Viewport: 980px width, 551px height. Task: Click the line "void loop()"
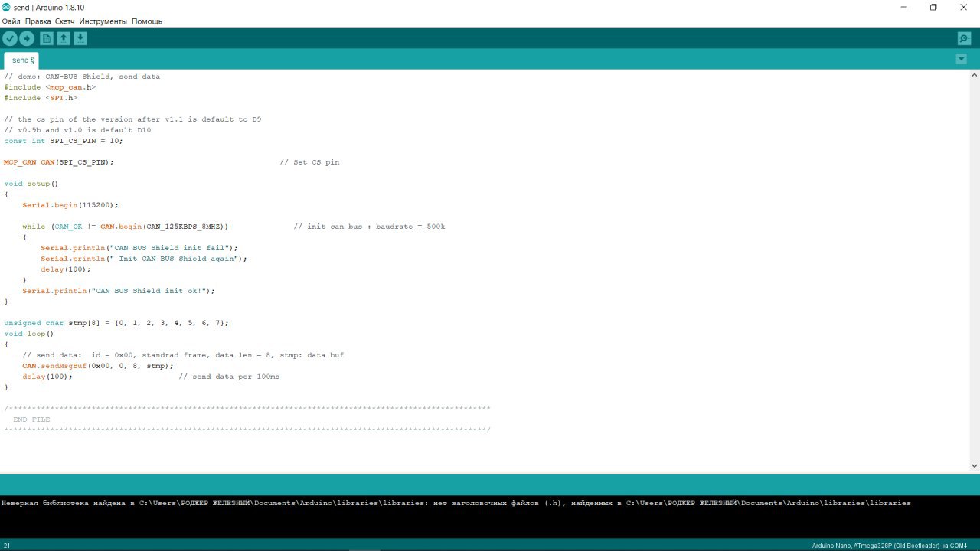(29, 334)
